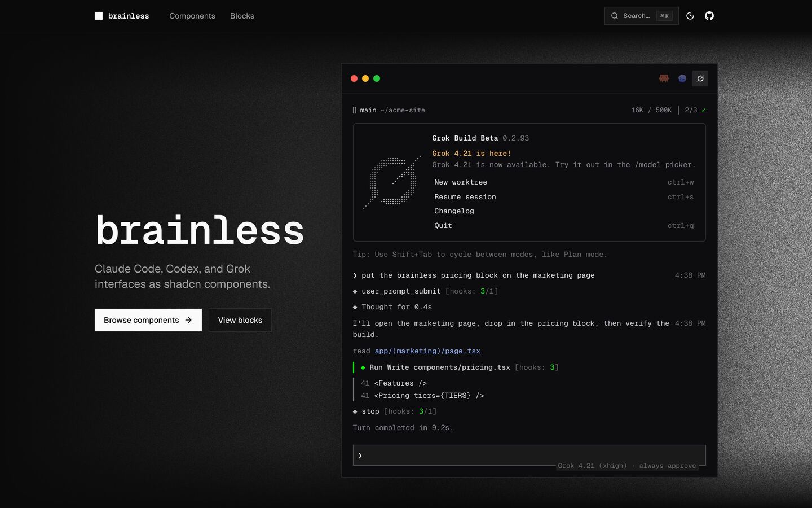
Task: Click the terminal prompt input box
Action: click(529, 455)
